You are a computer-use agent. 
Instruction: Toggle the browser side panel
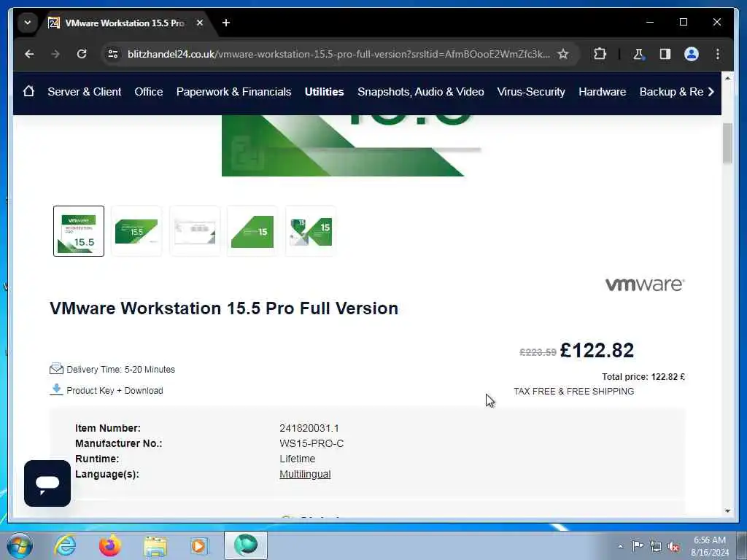pyautogui.click(x=665, y=54)
